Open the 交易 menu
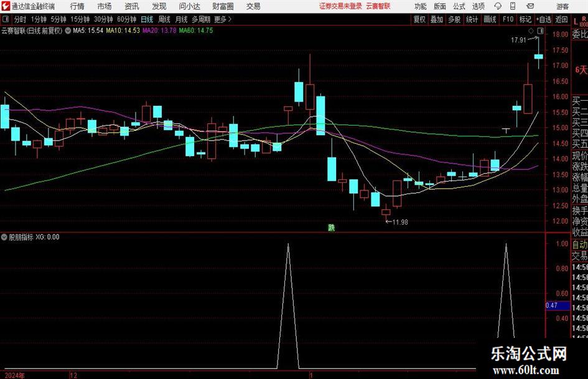The width and height of the screenshot is (588, 379). (x=253, y=6)
